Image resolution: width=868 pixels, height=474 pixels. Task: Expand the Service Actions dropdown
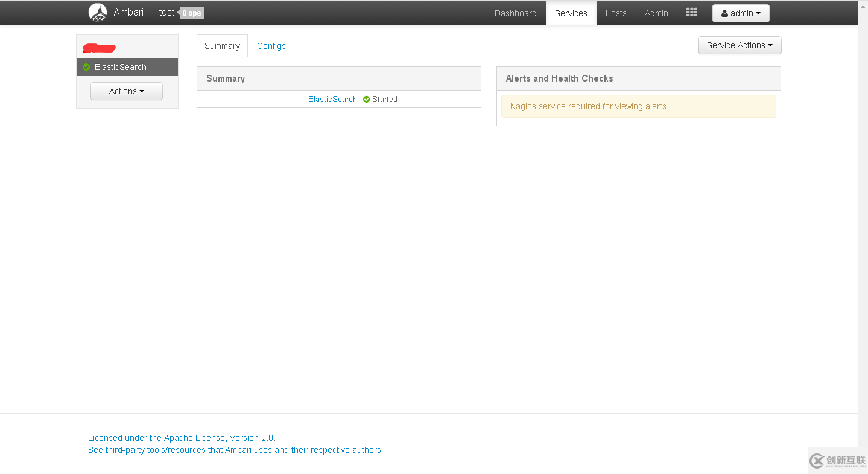739,45
